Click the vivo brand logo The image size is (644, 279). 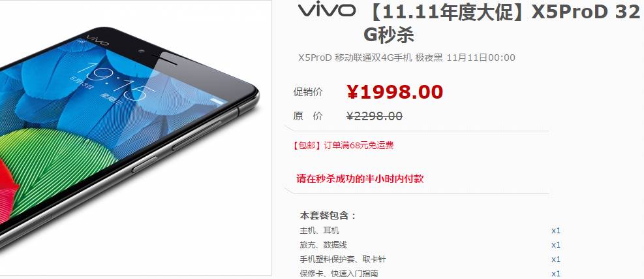326,10
